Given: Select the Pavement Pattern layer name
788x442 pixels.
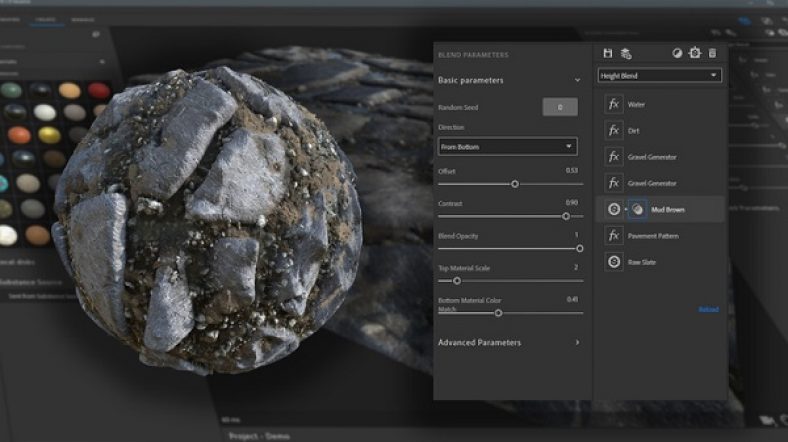Looking at the screenshot, I should click(x=653, y=236).
